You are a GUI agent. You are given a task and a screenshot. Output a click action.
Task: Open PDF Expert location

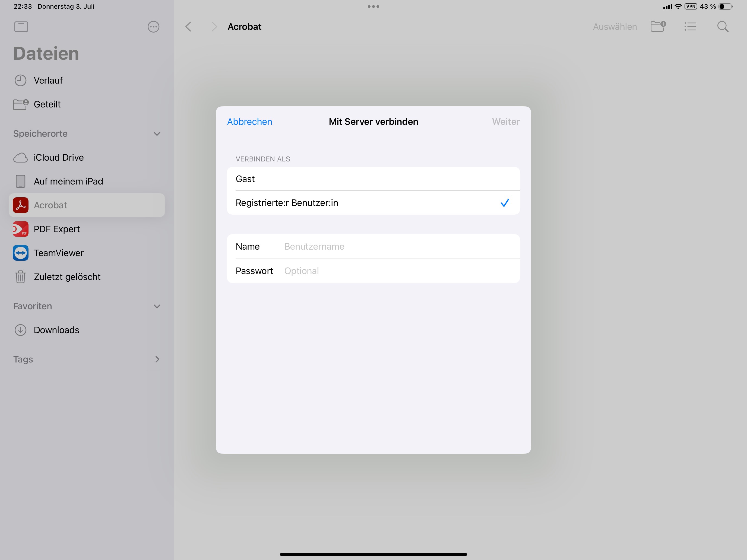pos(57,229)
